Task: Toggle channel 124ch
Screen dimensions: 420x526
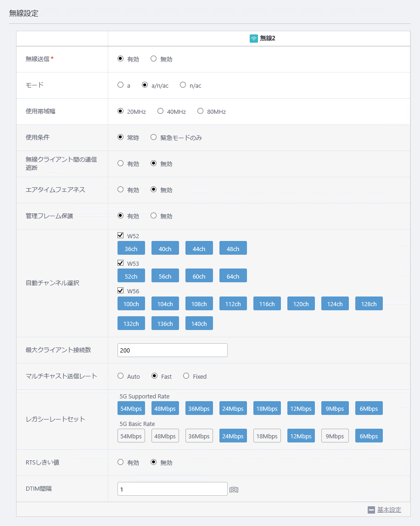Action: pyautogui.click(x=335, y=303)
